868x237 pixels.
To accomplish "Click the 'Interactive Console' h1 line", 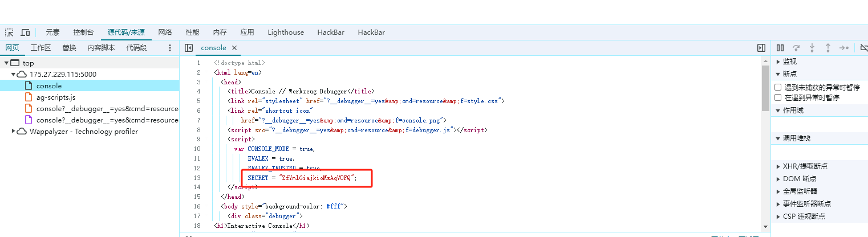I will pos(262,226).
